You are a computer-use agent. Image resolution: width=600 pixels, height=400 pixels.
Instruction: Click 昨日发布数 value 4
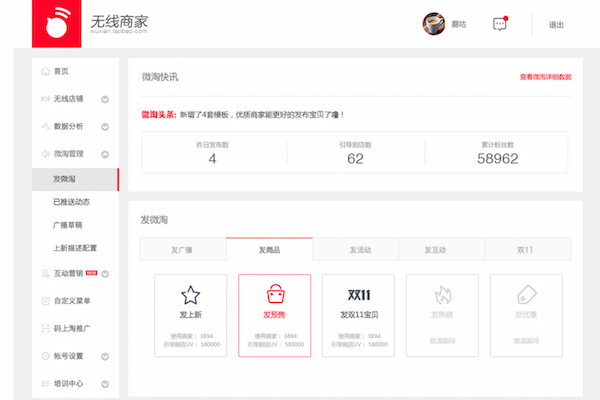coord(212,159)
